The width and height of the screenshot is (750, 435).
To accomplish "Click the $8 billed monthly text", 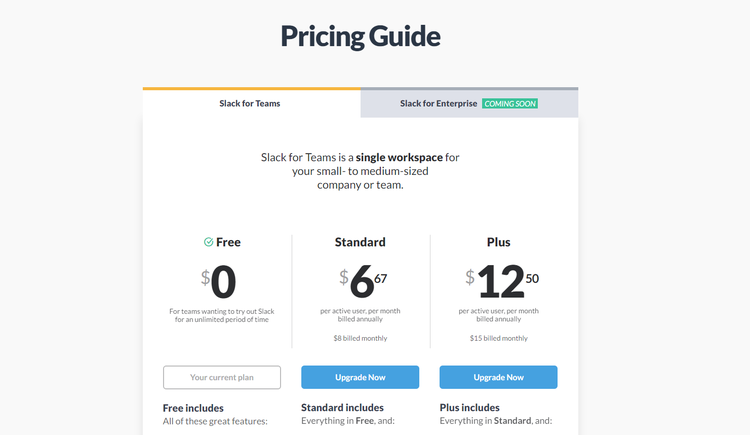I will tap(360, 338).
